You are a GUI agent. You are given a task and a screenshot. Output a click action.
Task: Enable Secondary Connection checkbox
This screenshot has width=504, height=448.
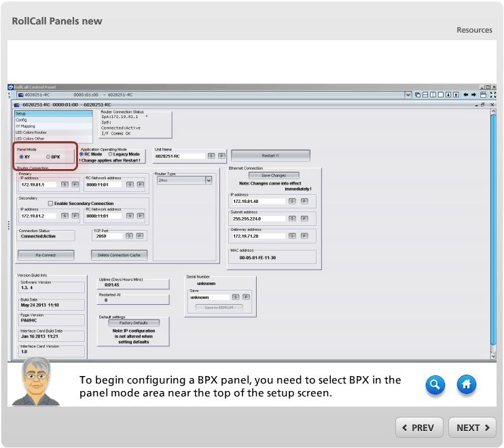(50, 203)
